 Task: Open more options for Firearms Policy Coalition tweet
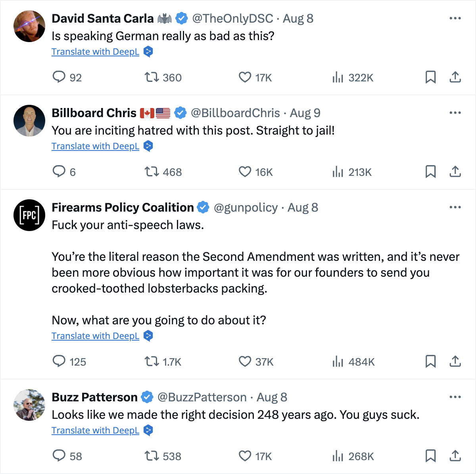coord(455,207)
